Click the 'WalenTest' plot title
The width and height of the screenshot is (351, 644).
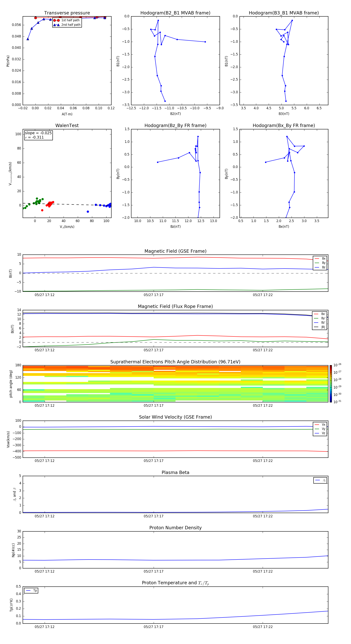[67, 125]
